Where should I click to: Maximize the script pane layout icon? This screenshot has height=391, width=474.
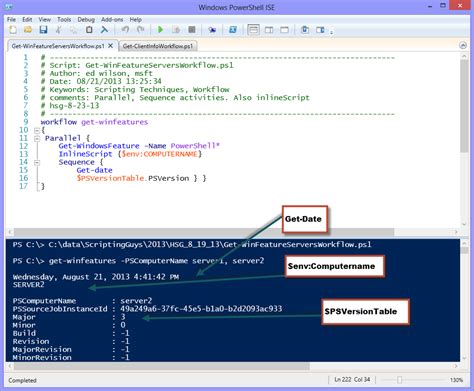coord(284,30)
